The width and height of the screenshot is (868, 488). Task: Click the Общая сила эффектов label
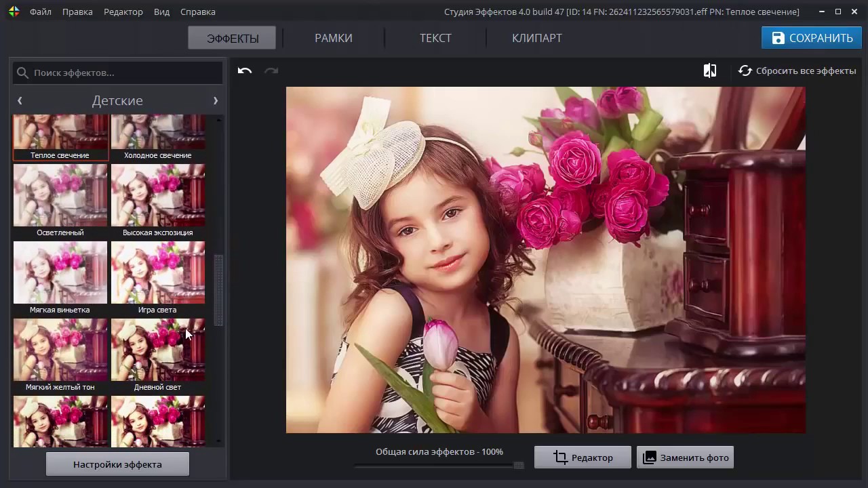coord(439,451)
